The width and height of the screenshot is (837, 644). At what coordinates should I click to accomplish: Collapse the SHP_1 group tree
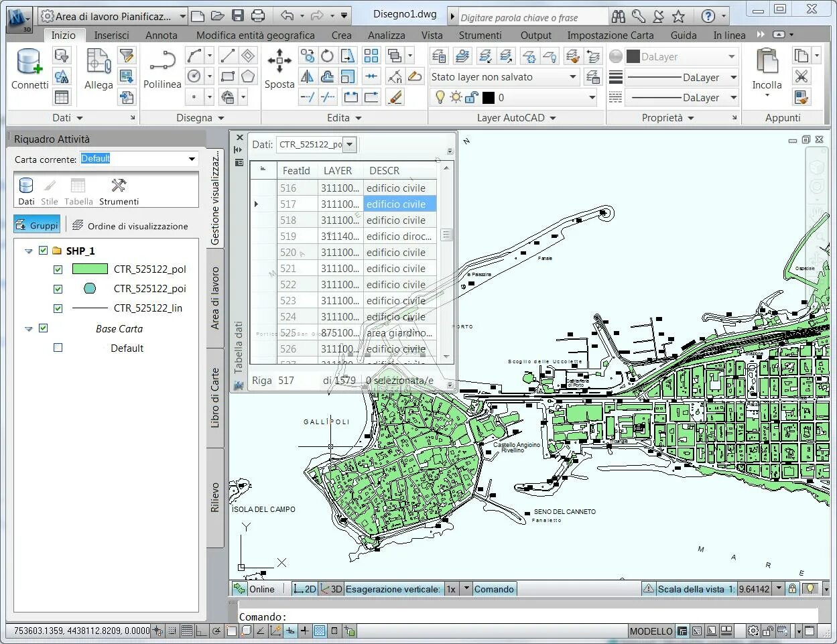pyautogui.click(x=29, y=251)
